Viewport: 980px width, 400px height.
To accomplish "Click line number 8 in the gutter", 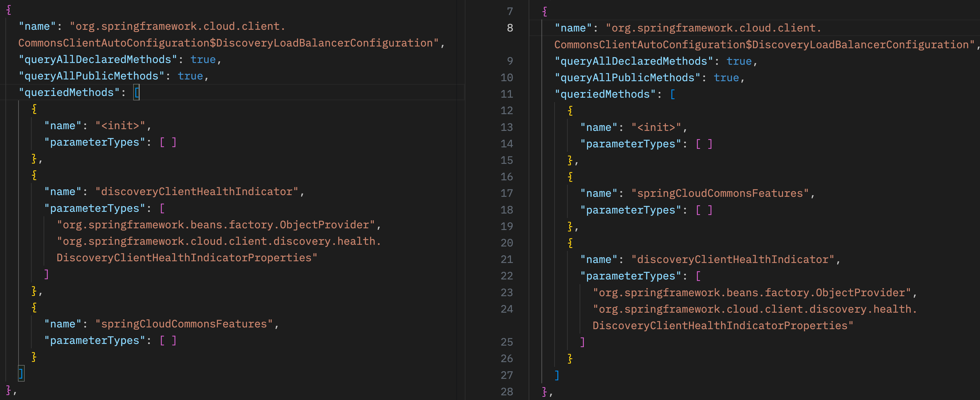I will pyautogui.click(x=510, y=28).
